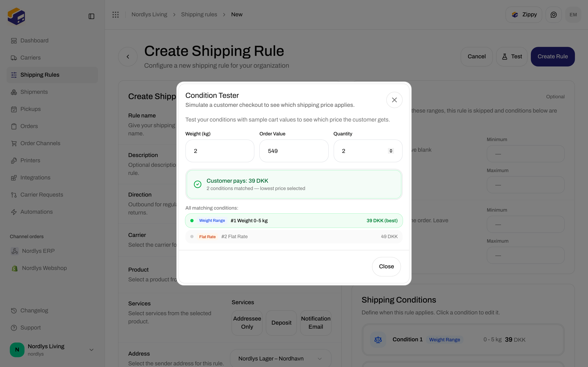Collapse the sidebar panel icon

click(91, 16)
